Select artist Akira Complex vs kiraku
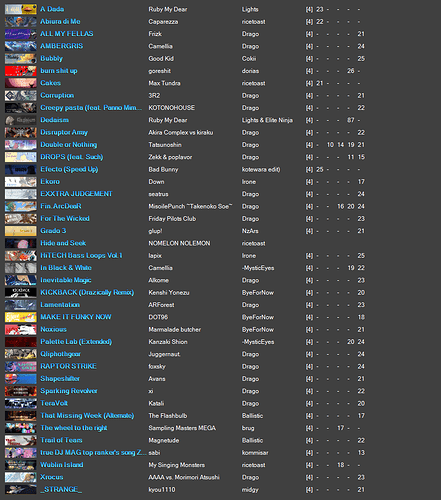 coord(181,133)
